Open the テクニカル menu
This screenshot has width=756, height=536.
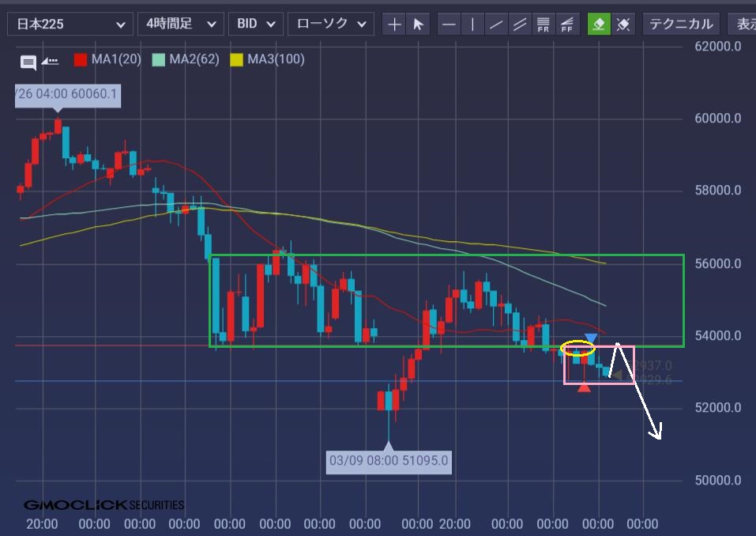(680, 25)
